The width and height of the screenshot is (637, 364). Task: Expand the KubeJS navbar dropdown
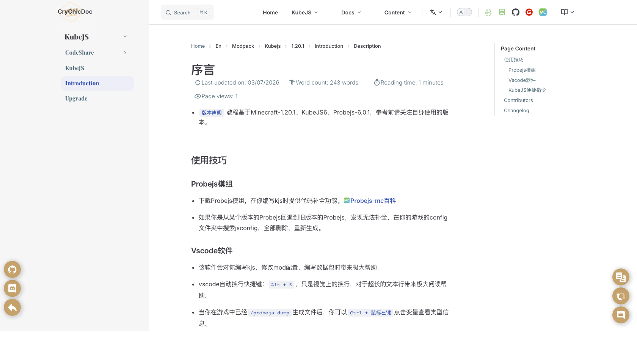coord(304,13)
